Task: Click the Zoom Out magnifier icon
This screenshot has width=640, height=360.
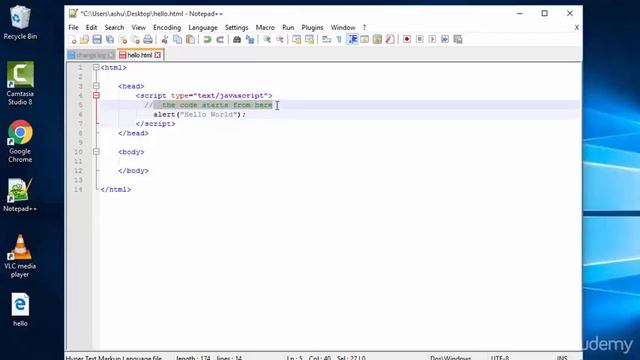Action: pyautogui.click(x=280, y=39)
